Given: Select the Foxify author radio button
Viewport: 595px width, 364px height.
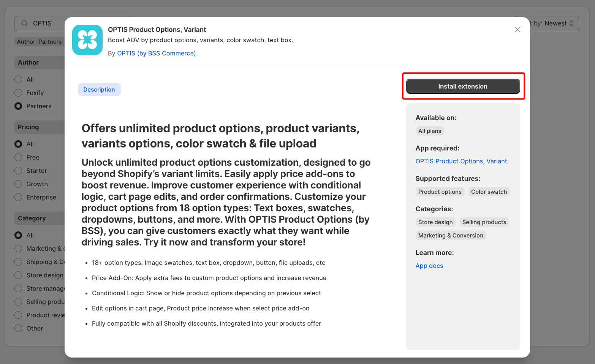Looking at the screenshot, I should pyautogui.click(x=18, y=93).
